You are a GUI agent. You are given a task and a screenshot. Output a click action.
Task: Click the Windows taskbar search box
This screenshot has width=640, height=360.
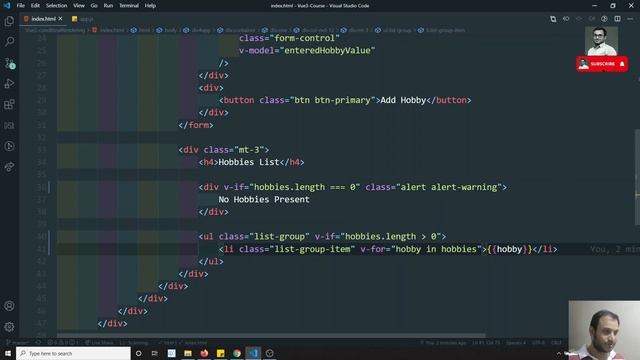click(x=73, y=353)
